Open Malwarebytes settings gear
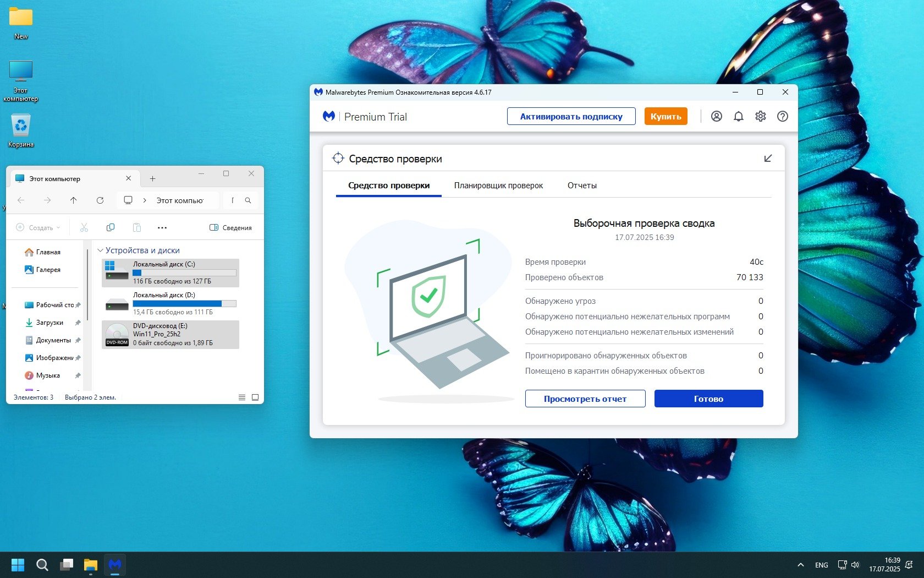Image resolution: width=924 pixels, height=578 pixels. point(760,116)
